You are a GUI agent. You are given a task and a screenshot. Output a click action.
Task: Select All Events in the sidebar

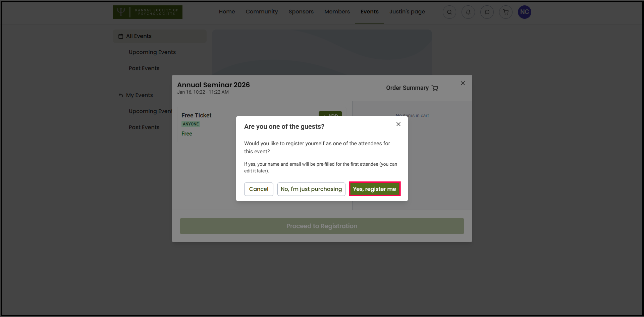coord(139,36)
